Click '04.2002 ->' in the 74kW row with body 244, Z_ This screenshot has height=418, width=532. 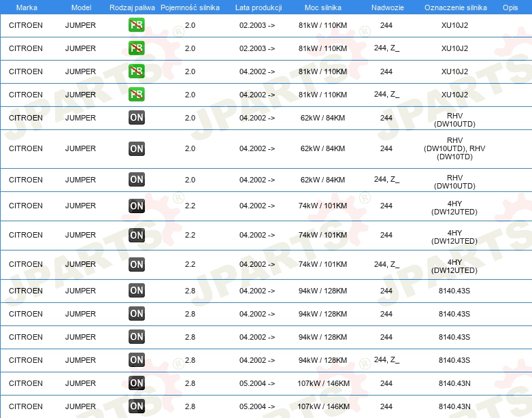point(257,264)
